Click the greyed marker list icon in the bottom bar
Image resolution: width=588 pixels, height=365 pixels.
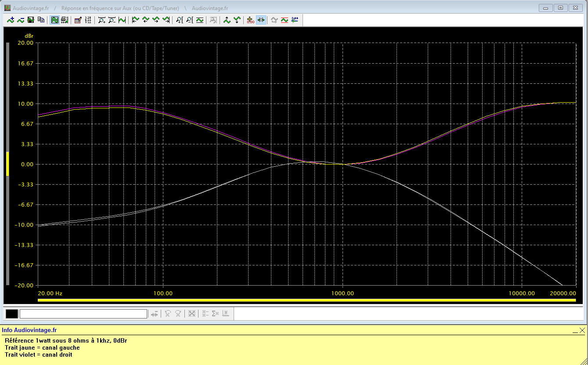205,314
